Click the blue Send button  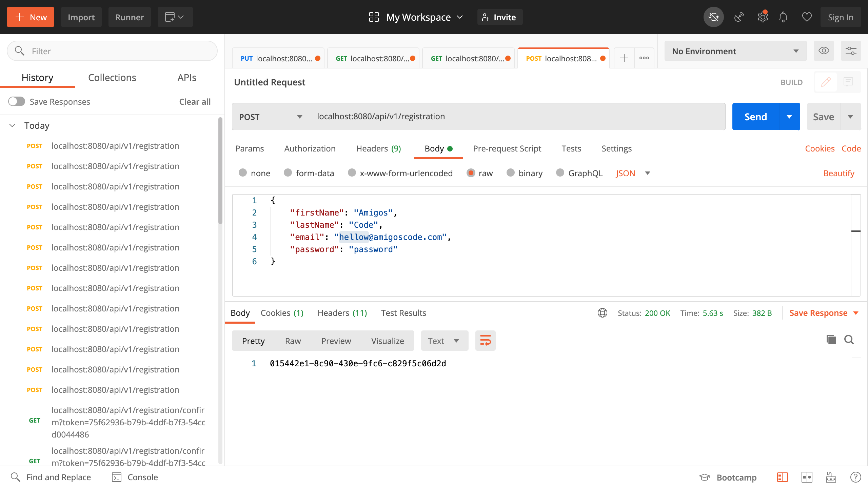tap(755, 117)
